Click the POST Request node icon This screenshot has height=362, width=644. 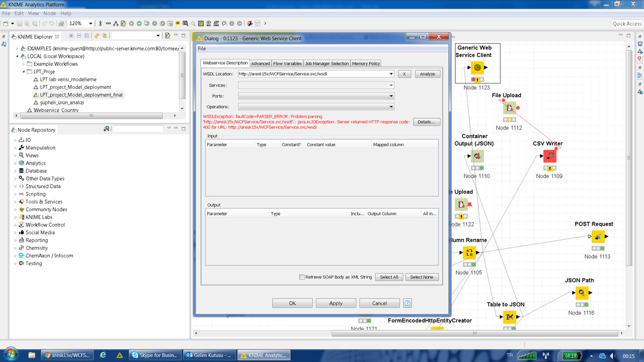click(x=598, y=236)
